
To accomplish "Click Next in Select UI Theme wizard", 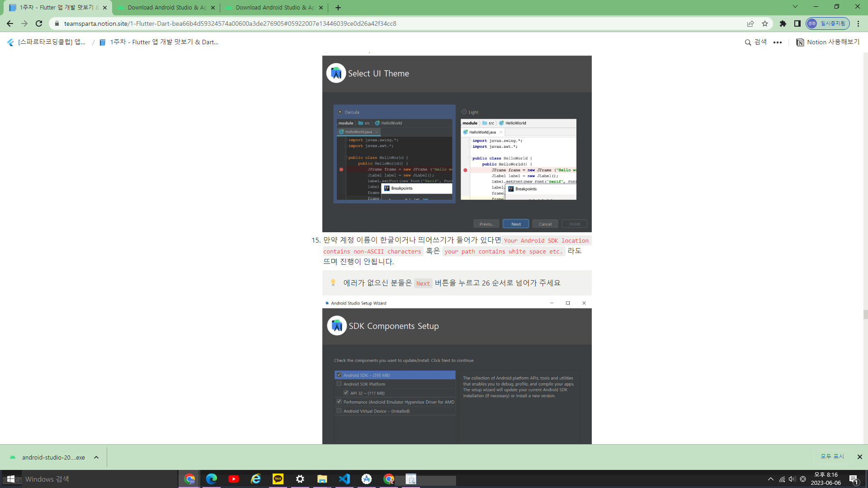I will click(x=516, y=224).
